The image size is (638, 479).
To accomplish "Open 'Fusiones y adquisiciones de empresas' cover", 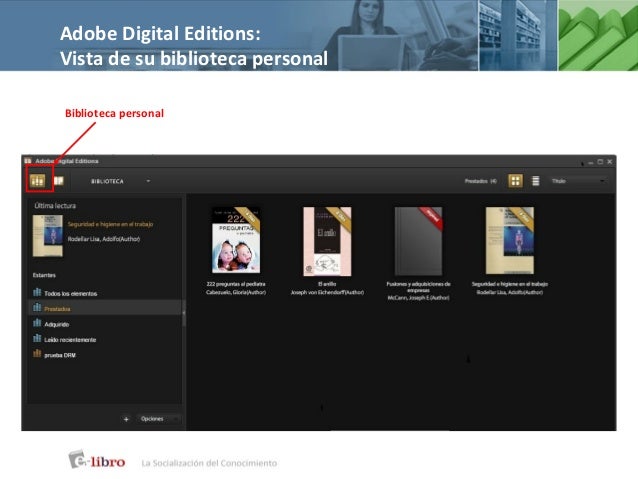I will click(419, 241).
